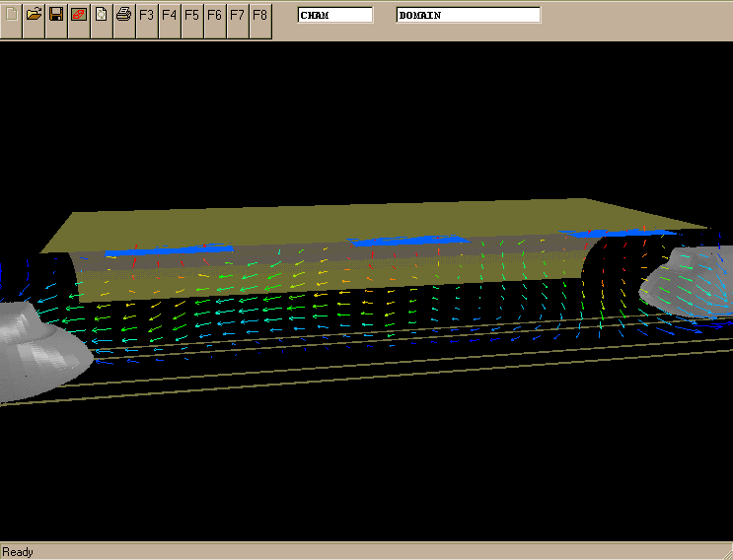Save using the floppy disk icon
Viewport: 733px width, 560px height.
56,15
